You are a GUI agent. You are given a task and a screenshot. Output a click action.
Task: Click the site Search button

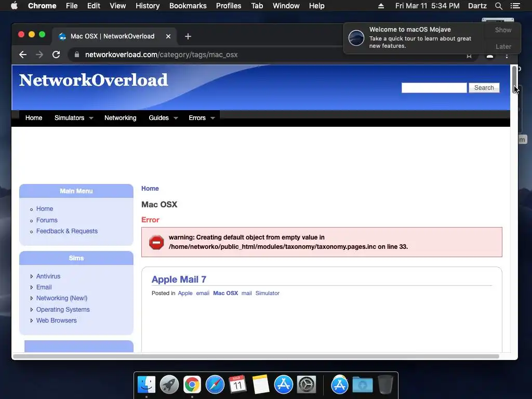[x=484, y=87]
